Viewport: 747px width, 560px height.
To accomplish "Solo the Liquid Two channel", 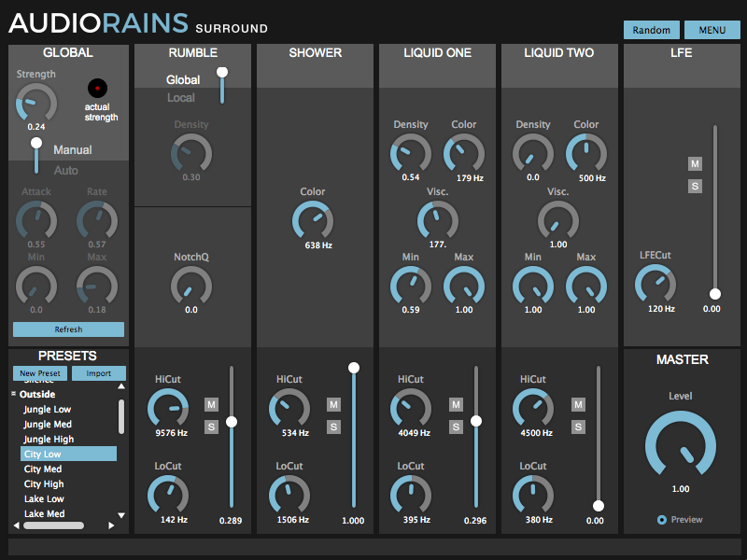I will click(578, 427).
